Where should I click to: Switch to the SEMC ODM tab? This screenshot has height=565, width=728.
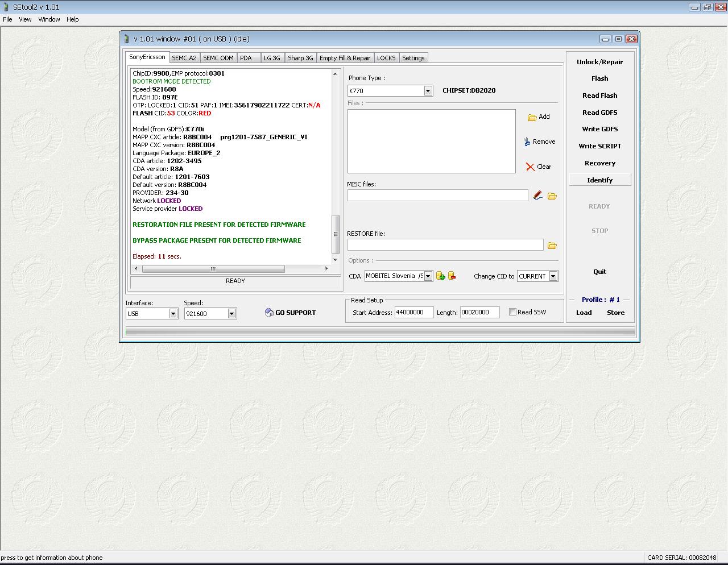pos(218,58)
